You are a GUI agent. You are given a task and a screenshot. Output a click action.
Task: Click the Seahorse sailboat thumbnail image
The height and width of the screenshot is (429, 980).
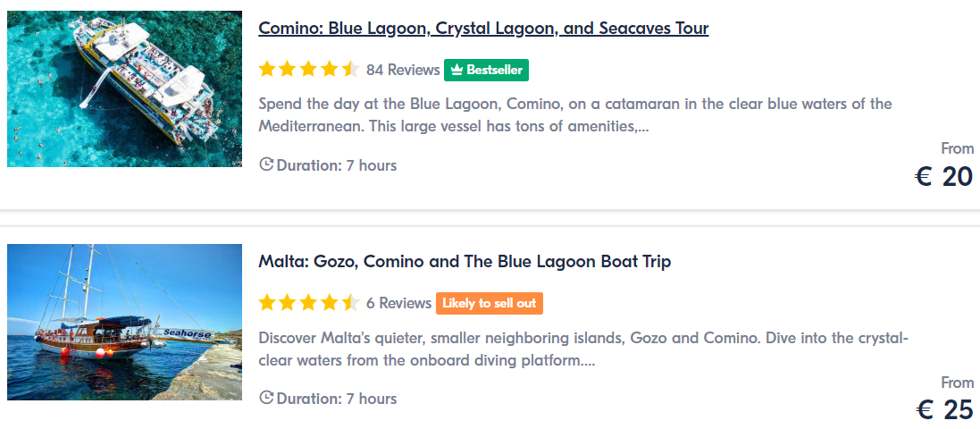click(x=124, y=322)
